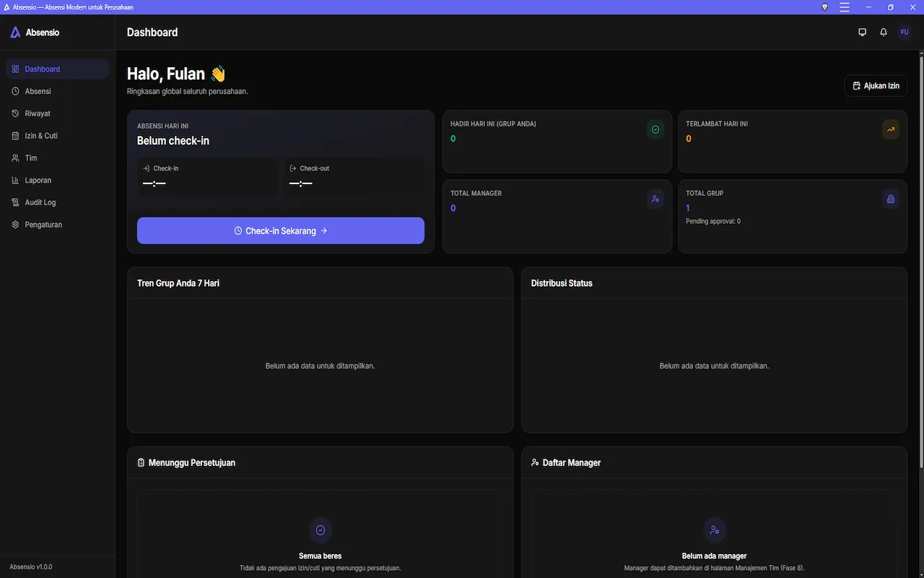This screenshot has height=578, width=924.
Task: Open Riwayat history page
Action: tap(58, 113)
